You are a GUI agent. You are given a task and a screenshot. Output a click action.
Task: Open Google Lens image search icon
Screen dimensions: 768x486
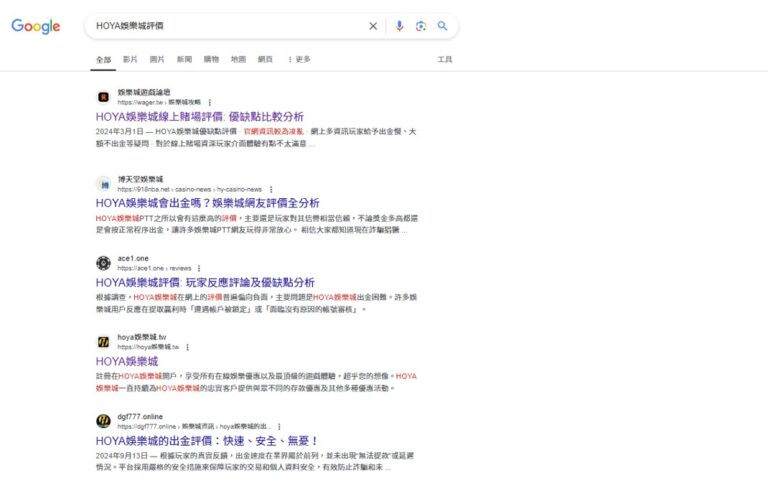coord(421,26)
